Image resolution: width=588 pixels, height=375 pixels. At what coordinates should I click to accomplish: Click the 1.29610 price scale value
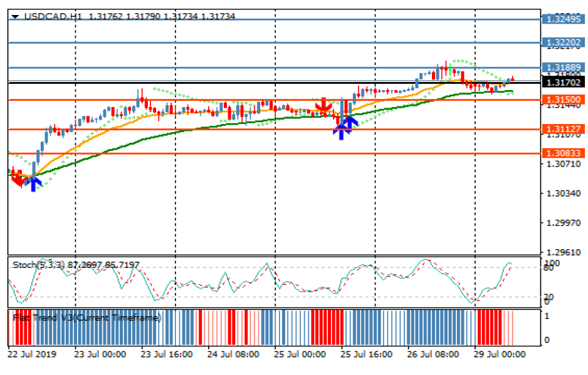pyautogui.click(x=562, y=252)
